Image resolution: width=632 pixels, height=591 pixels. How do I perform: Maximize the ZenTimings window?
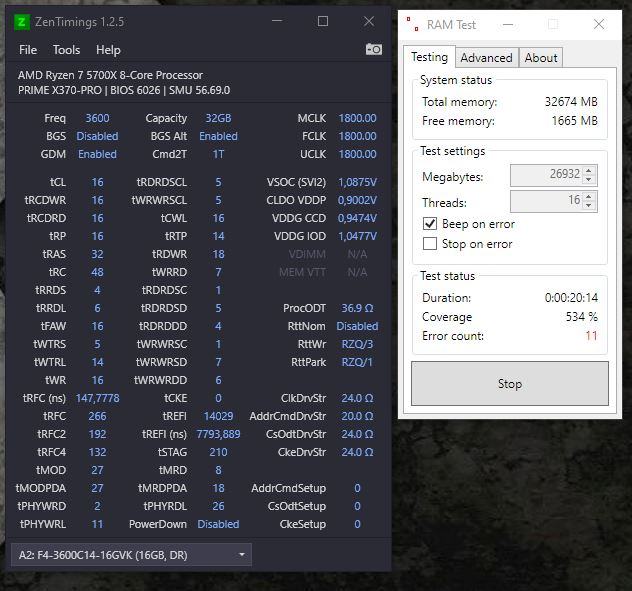tap(322, 21)
